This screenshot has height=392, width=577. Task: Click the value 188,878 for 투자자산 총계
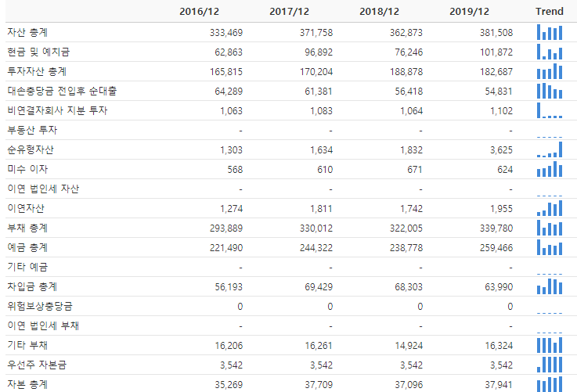click(x=406, y=72)
